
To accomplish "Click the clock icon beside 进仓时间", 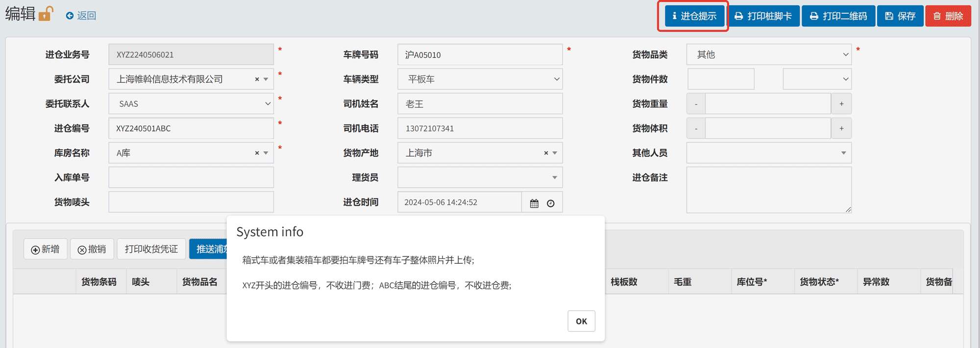I will (551, 203).
